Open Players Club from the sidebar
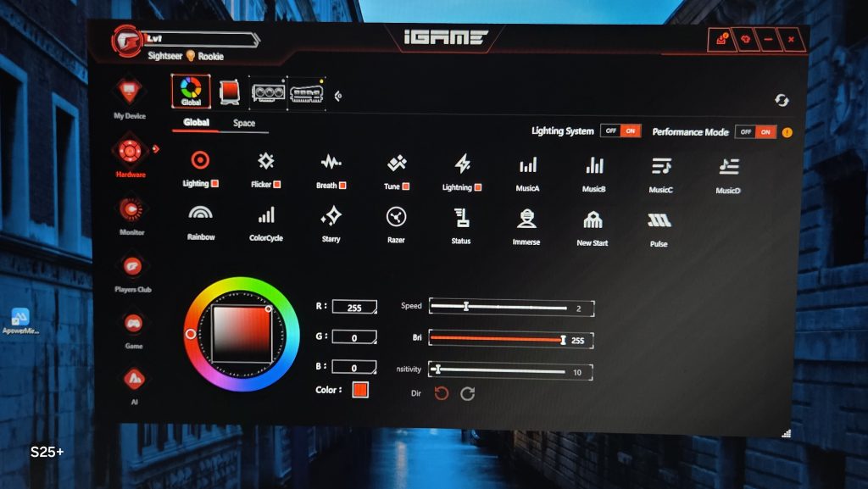The width and height of the screenshot is (868, 489). (x=132, y=267)
